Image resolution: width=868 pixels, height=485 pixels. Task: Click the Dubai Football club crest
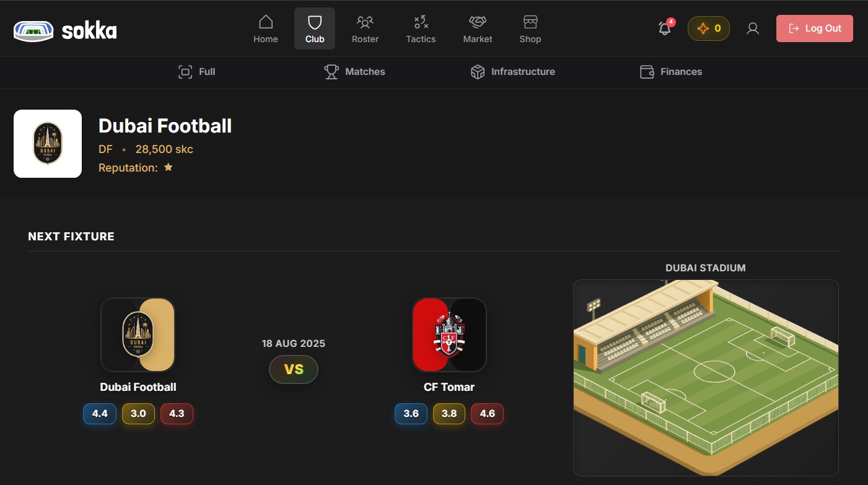point(48,144)
